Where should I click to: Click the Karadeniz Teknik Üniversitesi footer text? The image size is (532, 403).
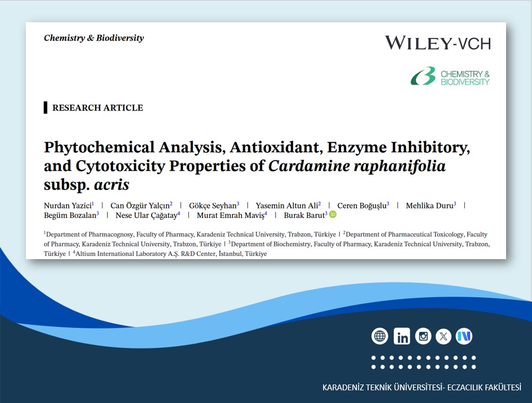pos(421,387)
